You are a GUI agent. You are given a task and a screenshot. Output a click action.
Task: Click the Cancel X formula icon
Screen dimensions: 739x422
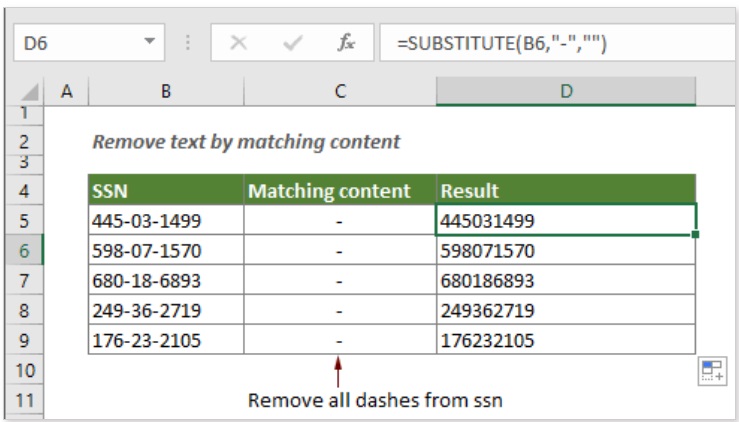238,43
